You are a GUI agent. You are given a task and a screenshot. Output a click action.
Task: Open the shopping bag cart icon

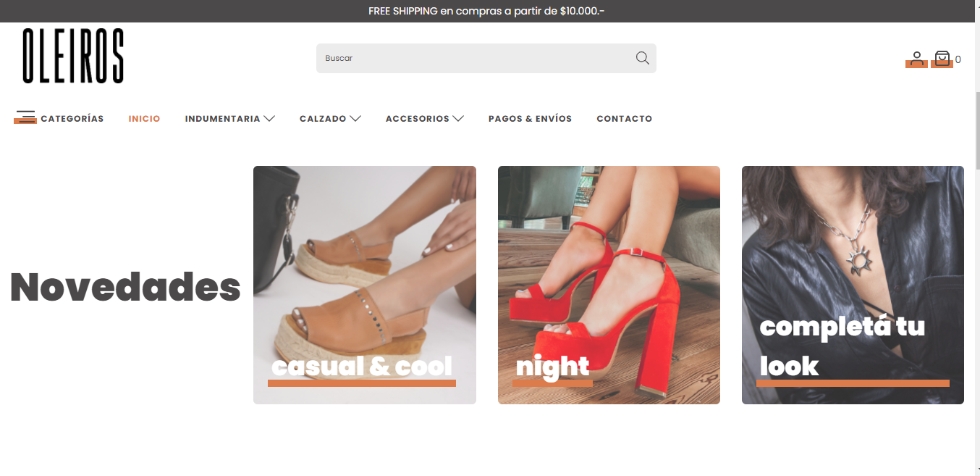pos(942,59)
